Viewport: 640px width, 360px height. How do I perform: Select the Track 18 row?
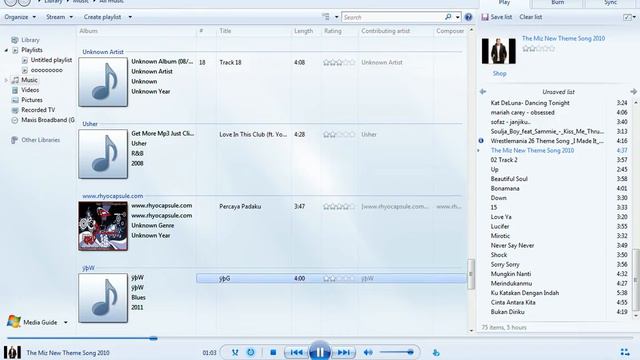click(331, 62)
